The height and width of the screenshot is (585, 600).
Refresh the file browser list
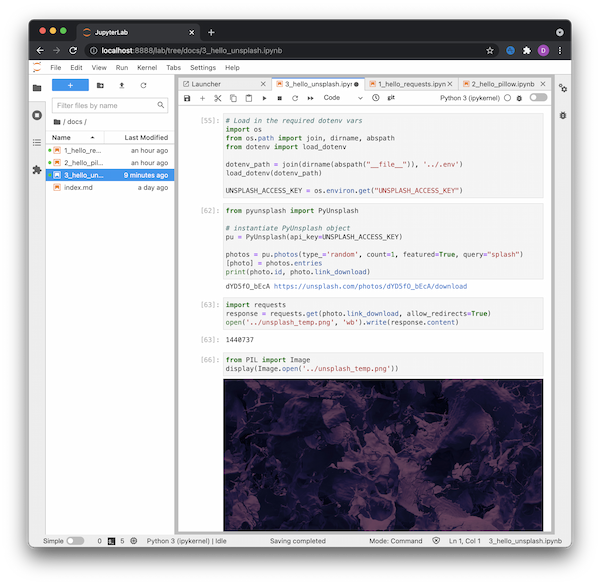tap(143, 86)
